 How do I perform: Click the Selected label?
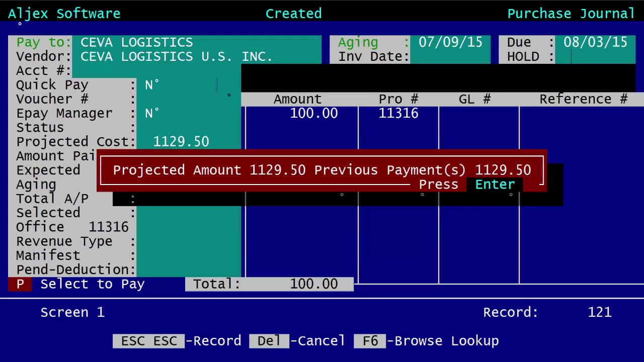tap(48, 213)
